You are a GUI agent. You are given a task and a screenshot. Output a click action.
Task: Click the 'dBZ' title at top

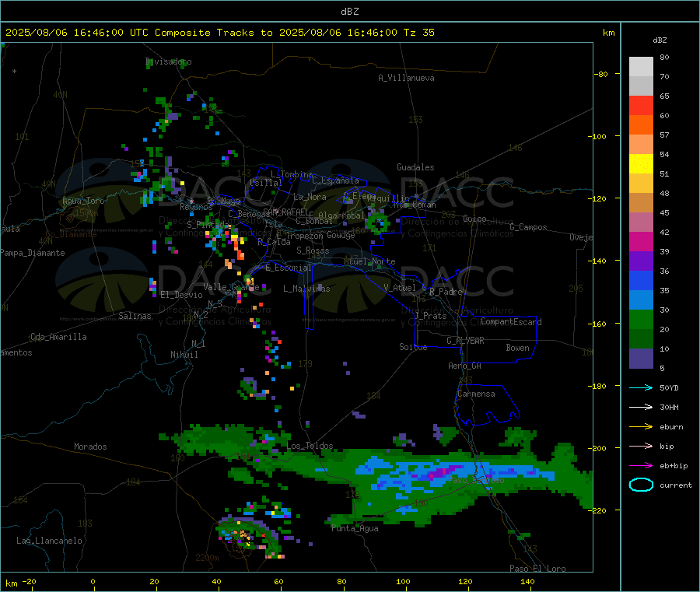coord(349,12)
